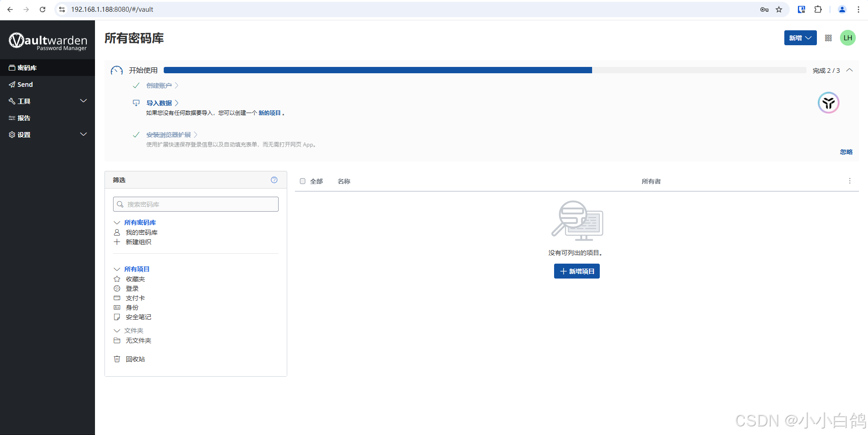Viewport: 868px width, 435px height.
Task: Open the product switcher grid icon
Action: [x=828, y=38]
